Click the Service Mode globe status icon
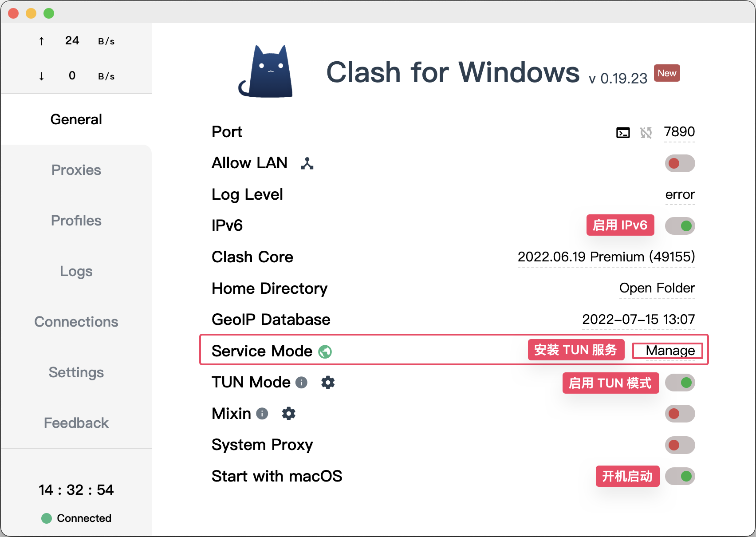 click(325, 351)
